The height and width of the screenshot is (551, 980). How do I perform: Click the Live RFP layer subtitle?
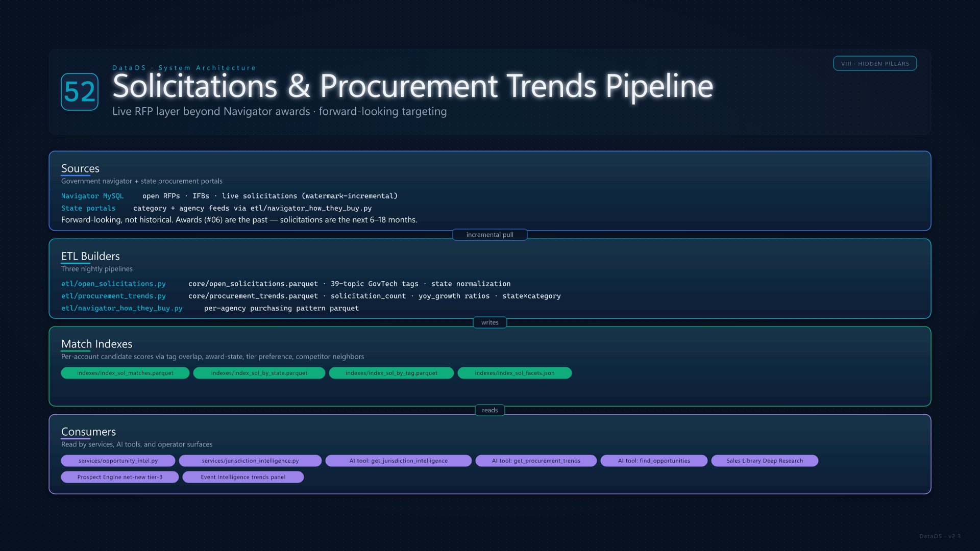point(279,111)
